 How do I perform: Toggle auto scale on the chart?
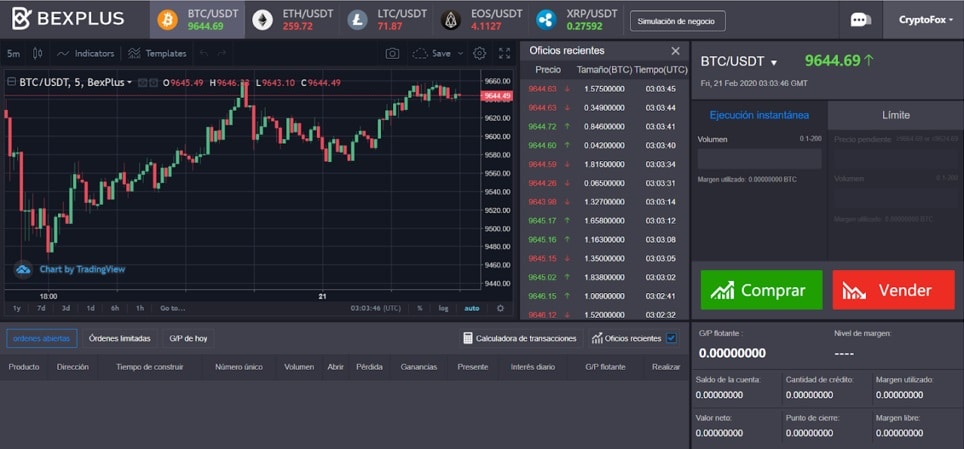(473, 308)
